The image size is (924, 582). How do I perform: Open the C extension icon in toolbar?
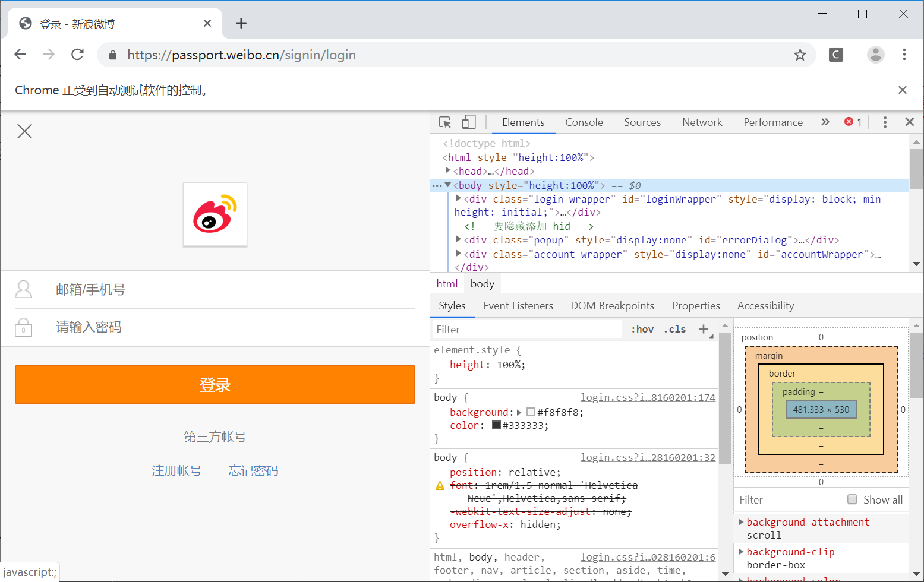pos(836,55)
